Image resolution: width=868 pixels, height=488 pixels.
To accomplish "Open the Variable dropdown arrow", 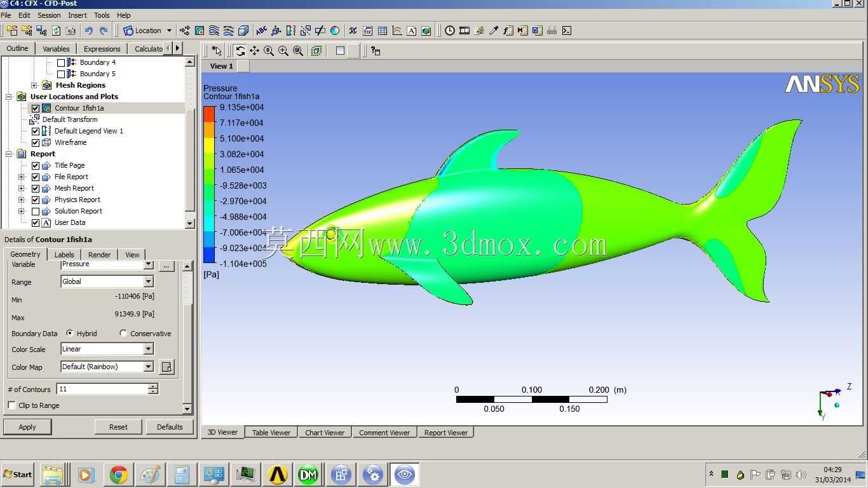I will (x=148, y=264).
